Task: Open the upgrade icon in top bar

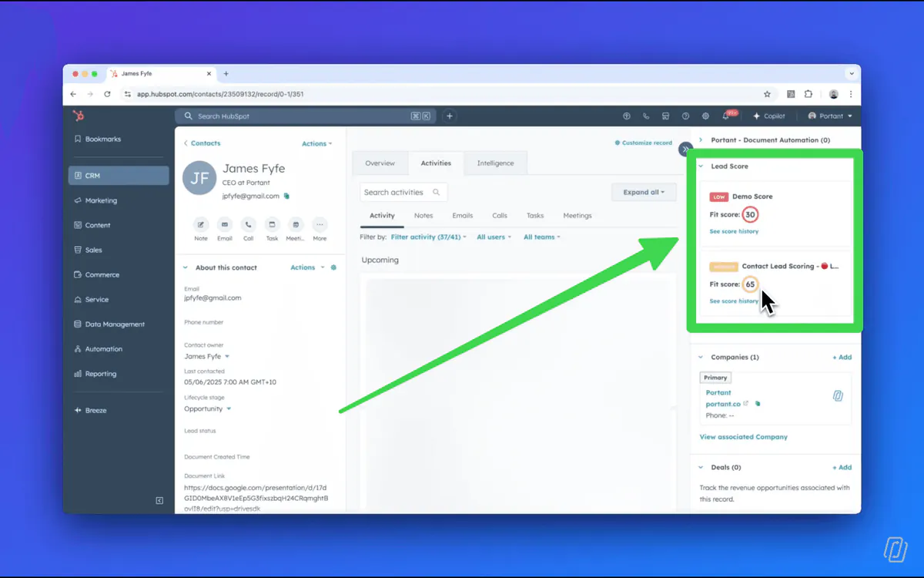Action: pos(626,116)
